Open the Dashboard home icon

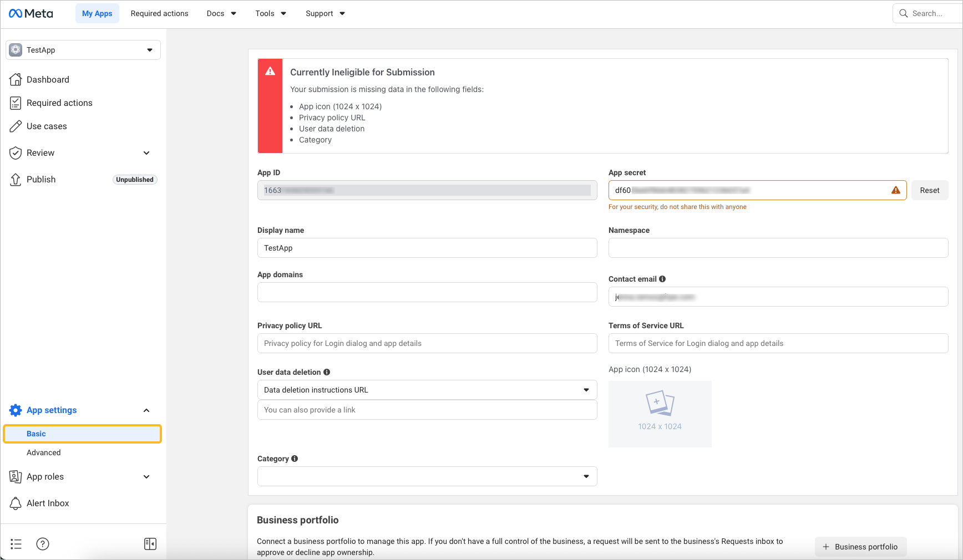pos(16,80)
